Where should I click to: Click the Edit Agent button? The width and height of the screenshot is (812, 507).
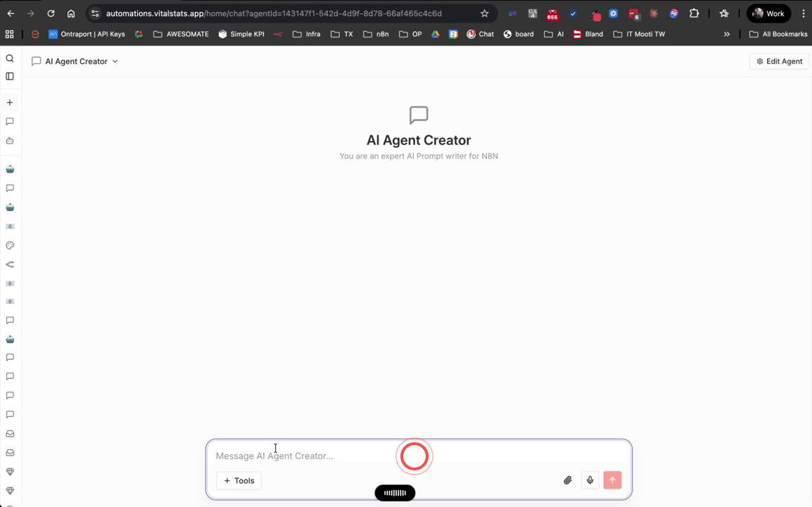tap(779, 61)
